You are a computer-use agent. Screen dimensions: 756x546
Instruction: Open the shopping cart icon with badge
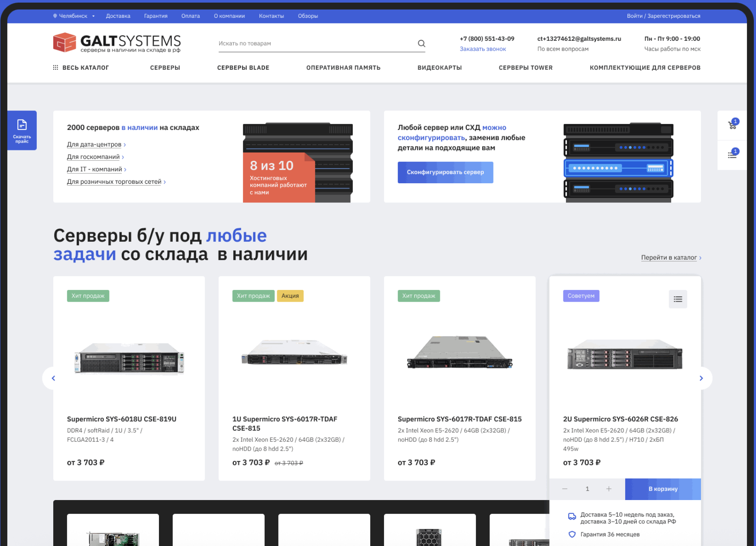tap(733, 124)
